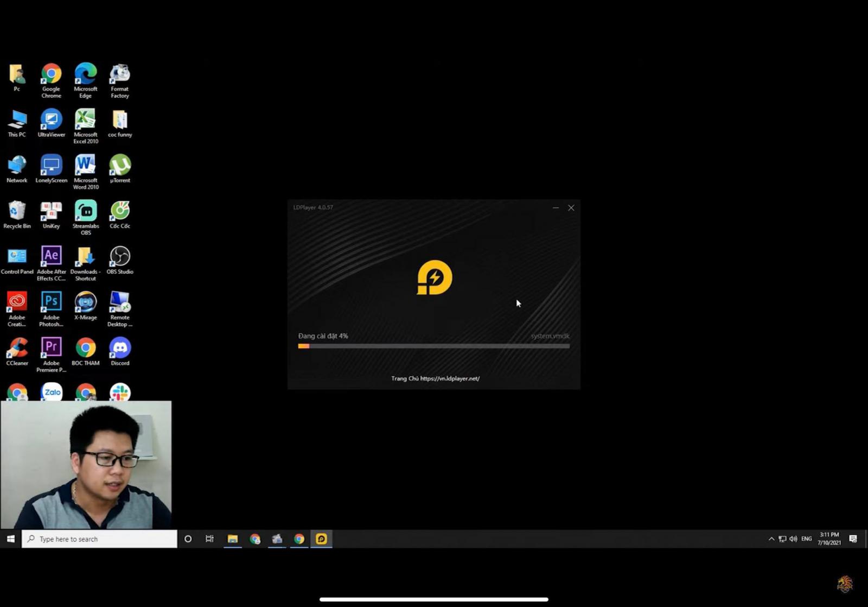Focus the 'Type here to search' box

(x=99, y=539)
